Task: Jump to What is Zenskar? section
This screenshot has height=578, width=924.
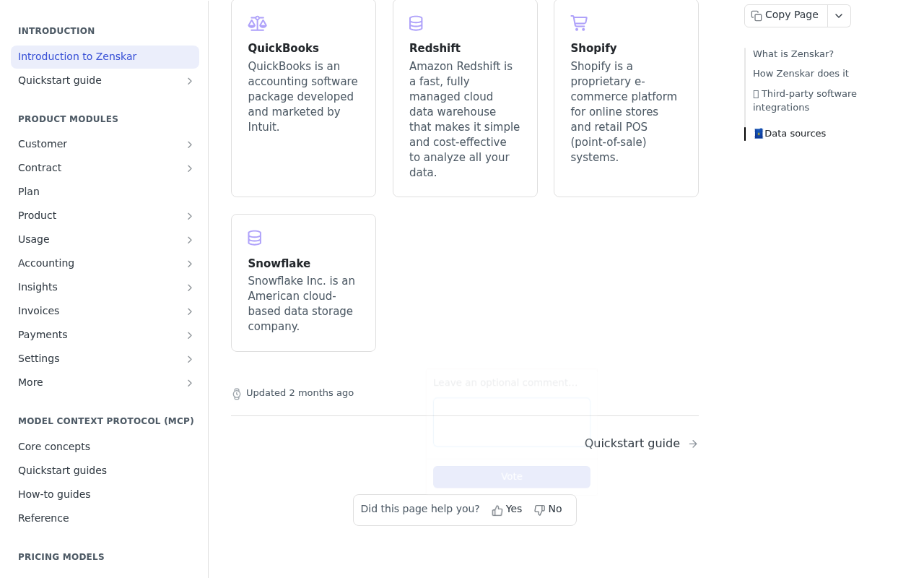Action: [793, 54]
